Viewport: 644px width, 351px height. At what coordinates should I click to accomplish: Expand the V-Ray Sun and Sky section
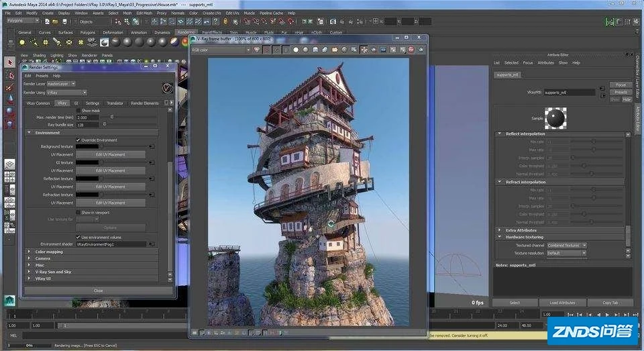coord(29,272)
